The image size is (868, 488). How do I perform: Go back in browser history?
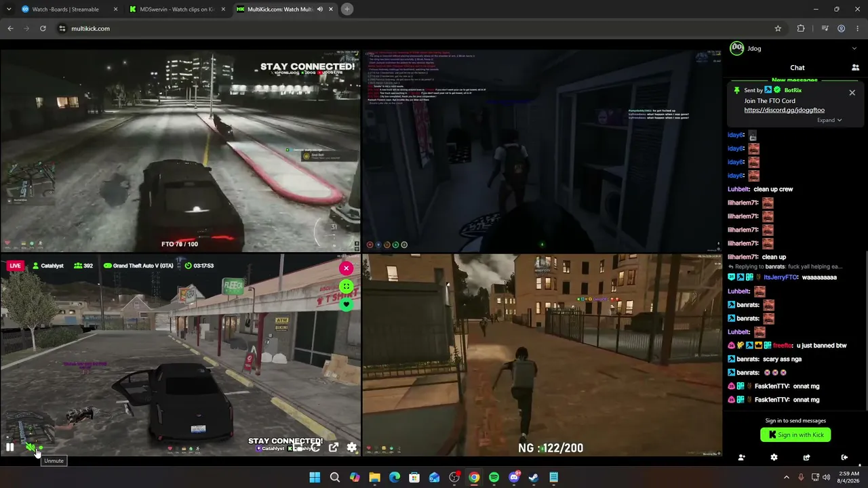(x=10, y=28)
